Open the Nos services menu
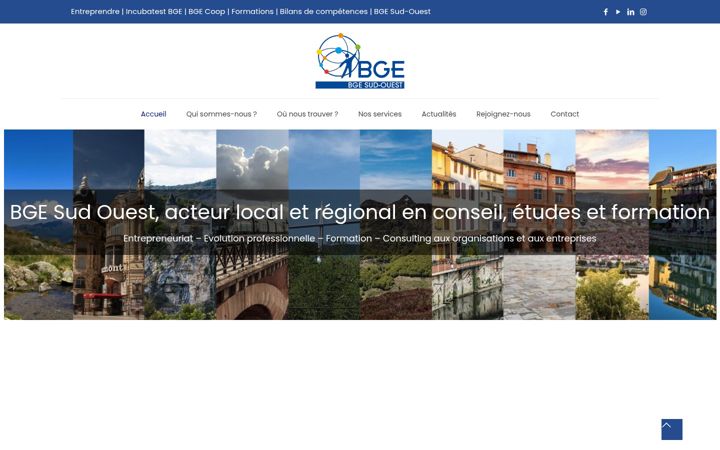 point(380,114)
